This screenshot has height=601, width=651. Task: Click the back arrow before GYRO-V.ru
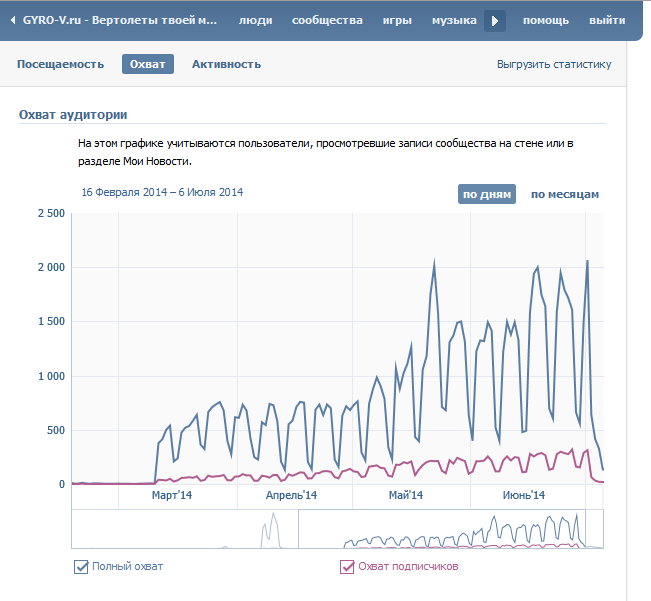[12, 20]
